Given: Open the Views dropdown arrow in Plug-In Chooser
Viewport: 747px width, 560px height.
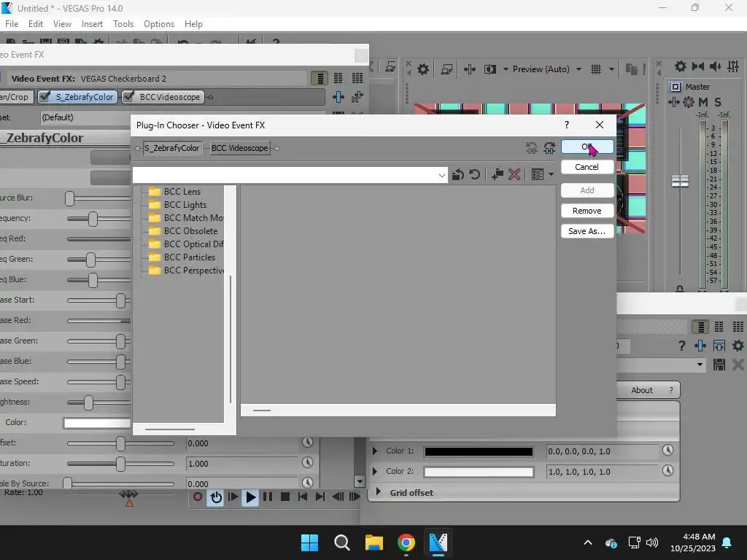Looking at the screenshot, I should [551, 175].
